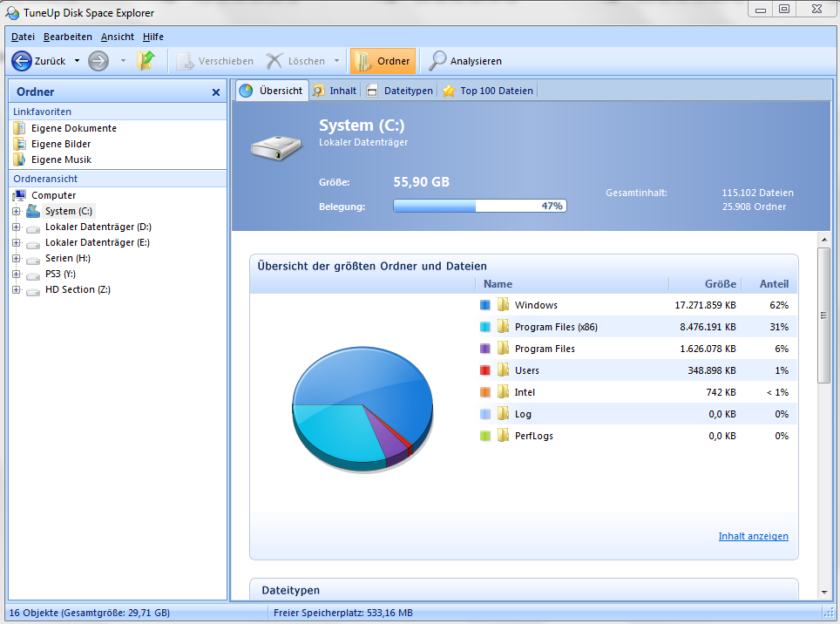
Task: Click the 47% Belegung usage bar
Action: coord(480,207)
